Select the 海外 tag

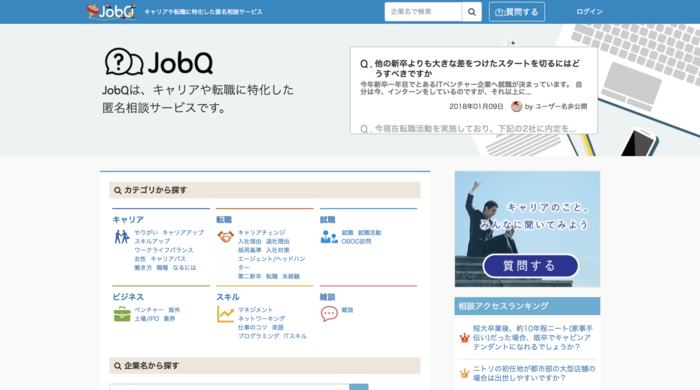174,310
